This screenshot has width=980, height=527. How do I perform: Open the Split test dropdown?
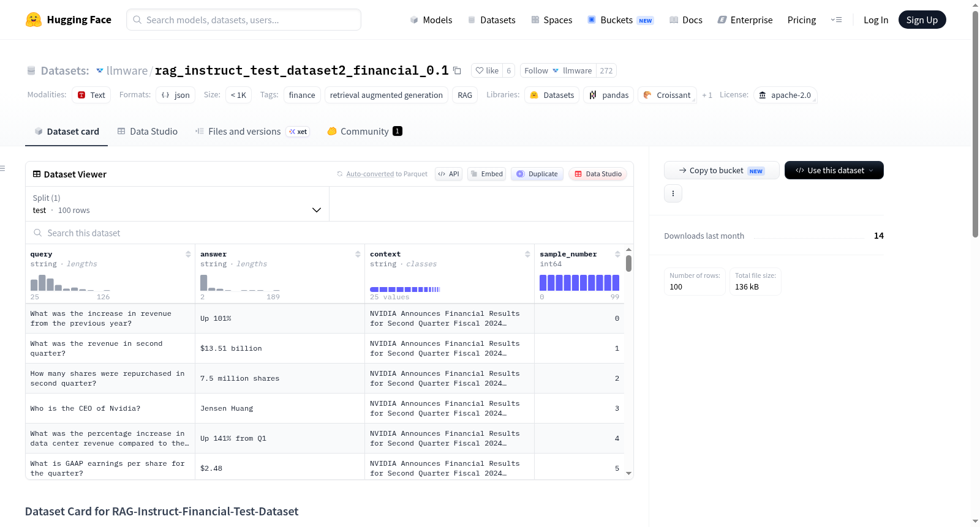tap(177, 204)
